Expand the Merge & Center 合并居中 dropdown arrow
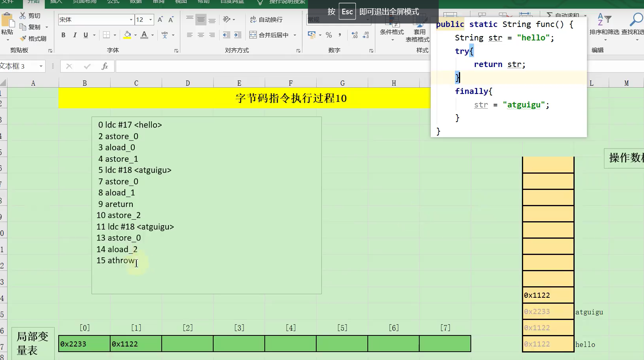 click(295, 35)
